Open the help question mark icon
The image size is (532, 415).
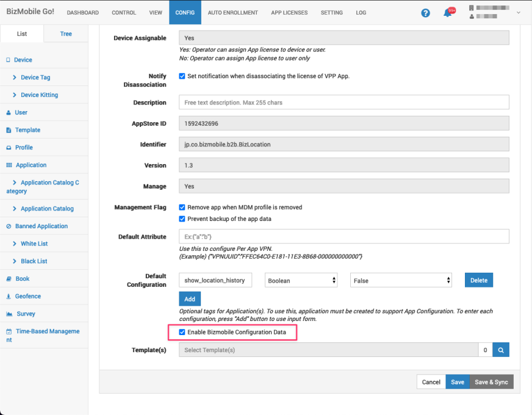pyautogui.click(x=426, y=13)
